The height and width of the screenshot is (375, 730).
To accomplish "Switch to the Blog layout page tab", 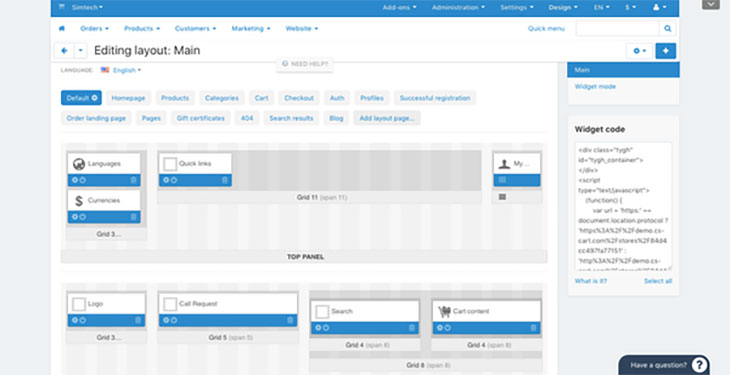I will pos(336,118).
